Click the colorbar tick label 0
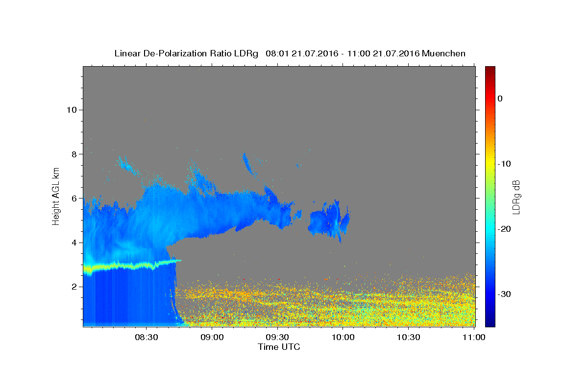The width and height of the screenshot is (588, 392). pyautogui.click(x=500, y=98)
